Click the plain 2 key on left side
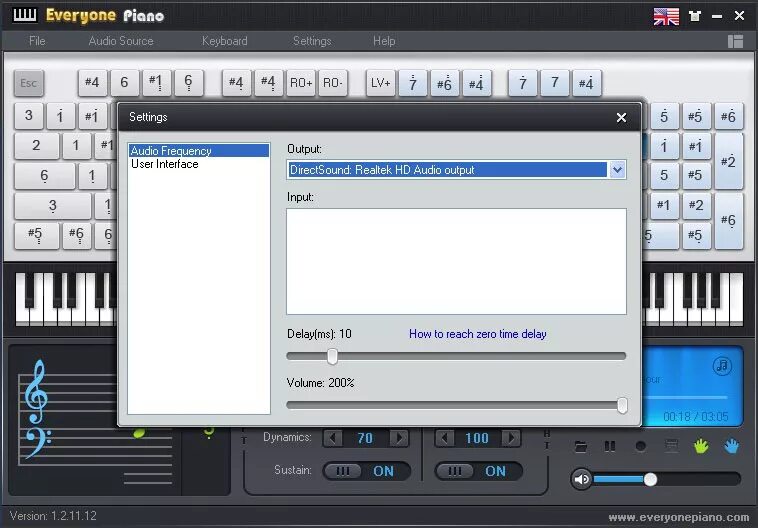The image size is (758, 528). [x=36, y=146]
